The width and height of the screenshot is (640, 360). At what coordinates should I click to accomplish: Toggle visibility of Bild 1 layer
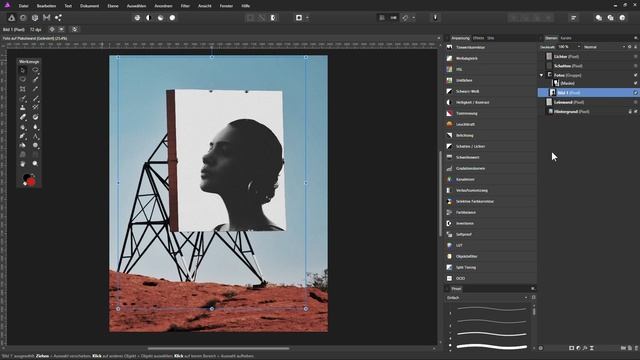click(636, 93)
